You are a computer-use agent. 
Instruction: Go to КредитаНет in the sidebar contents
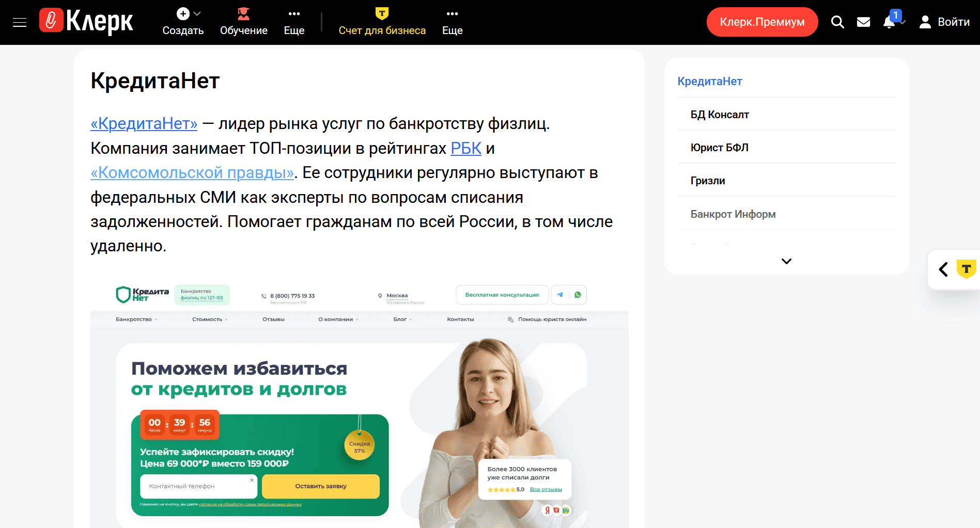(x=709, y=81)
